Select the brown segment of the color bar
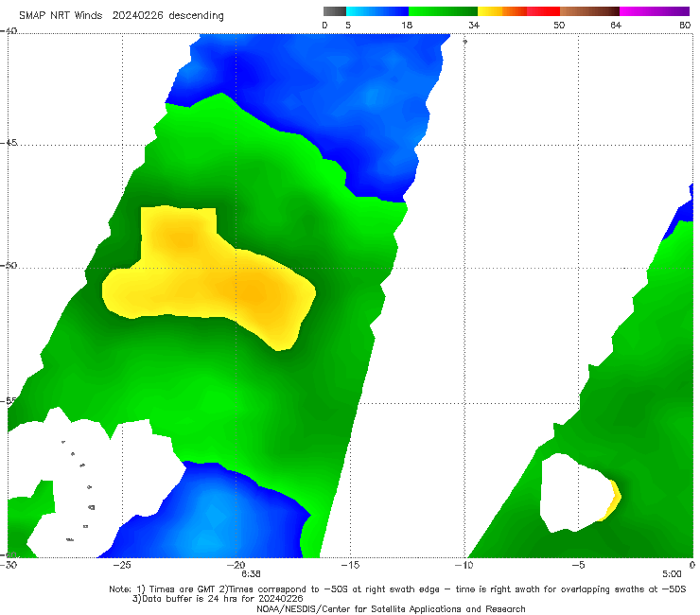Viewport: 700px width, 615px height. [x=589, y=11]
